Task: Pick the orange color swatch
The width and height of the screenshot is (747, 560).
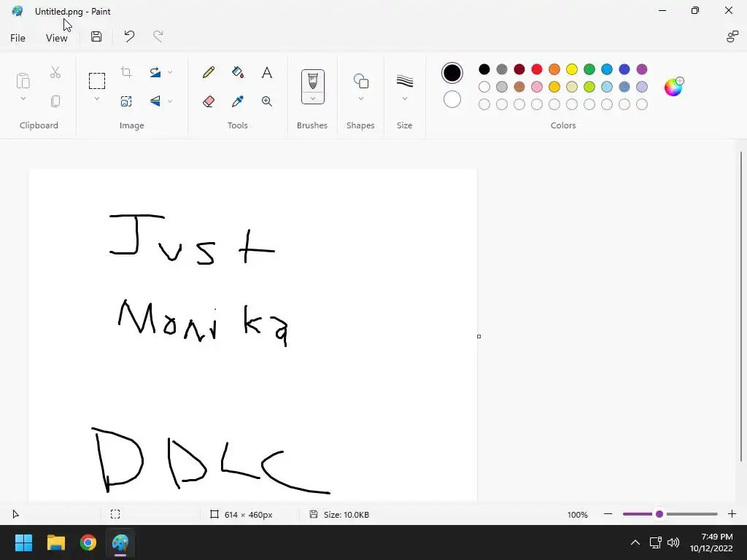Action: click(554, 69)
